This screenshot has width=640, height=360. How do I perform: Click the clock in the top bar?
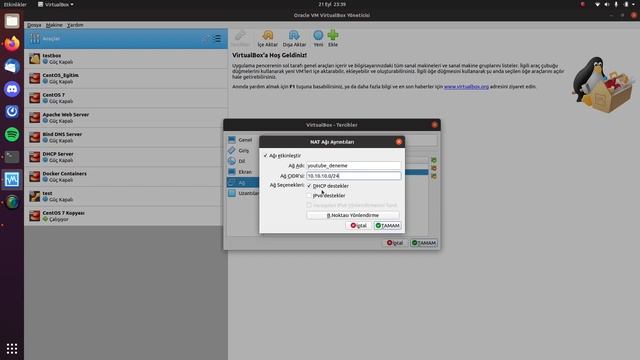pyautogui.click(x=332, y=4)
